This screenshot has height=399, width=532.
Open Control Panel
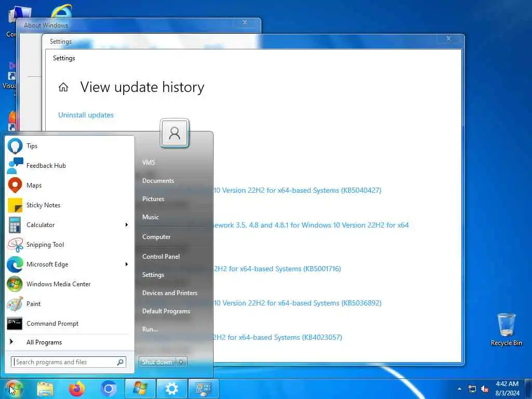click(x=161, y=257)
